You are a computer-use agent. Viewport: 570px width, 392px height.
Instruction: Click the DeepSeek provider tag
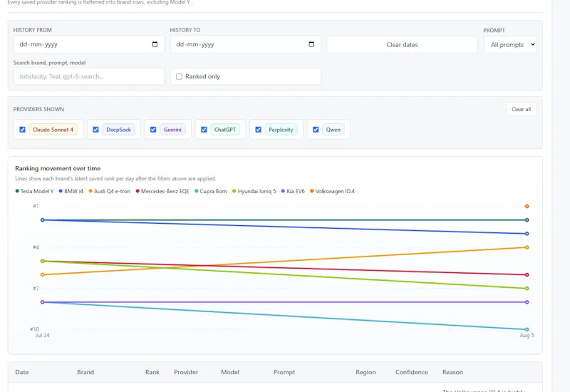(118, 130)
